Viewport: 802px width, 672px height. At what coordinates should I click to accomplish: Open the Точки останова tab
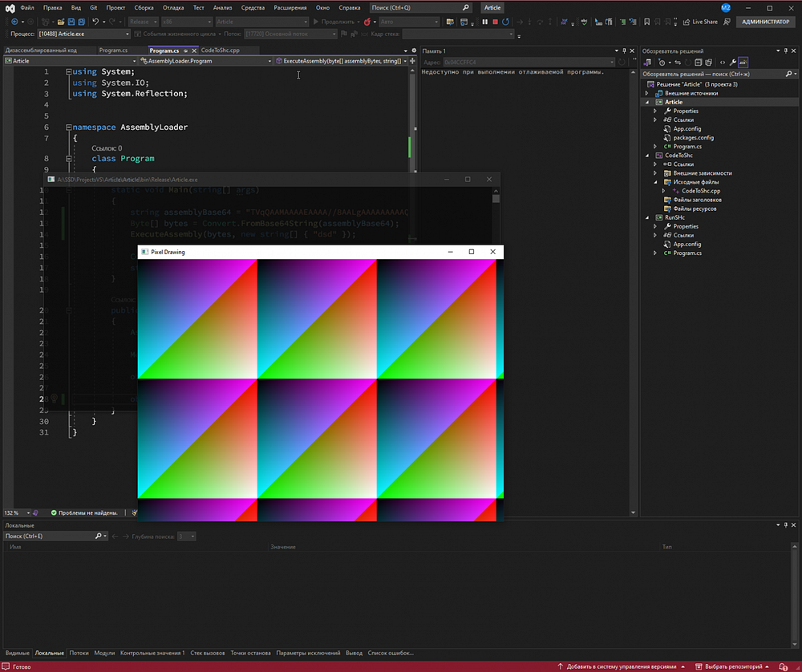[250, 653]
